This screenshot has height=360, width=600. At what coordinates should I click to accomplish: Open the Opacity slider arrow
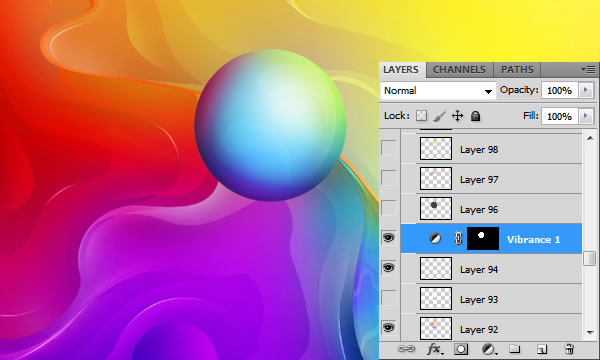[585, 90]
